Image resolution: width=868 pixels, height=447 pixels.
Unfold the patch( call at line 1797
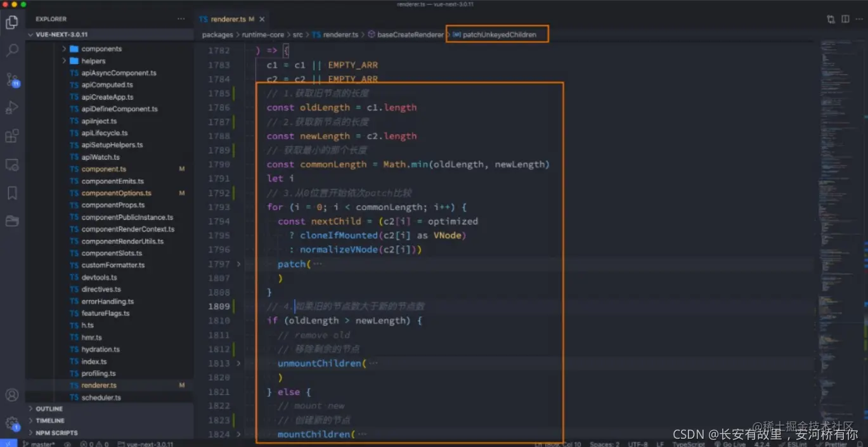(238, 264)
